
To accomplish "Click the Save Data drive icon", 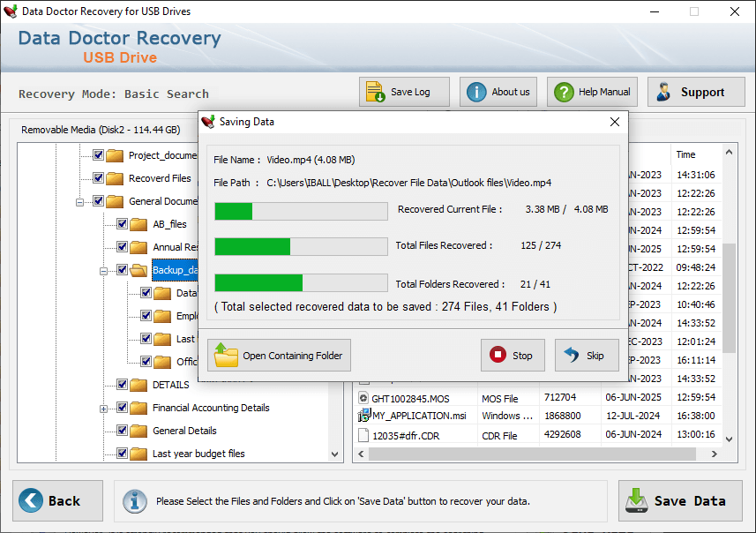I will (637, 500).
